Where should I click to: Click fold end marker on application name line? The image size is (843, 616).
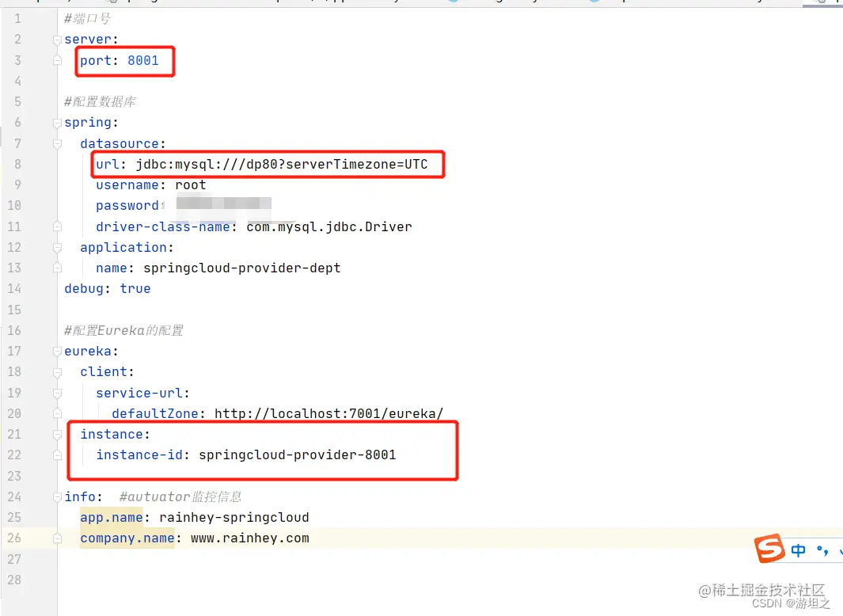click(x=58, y=268)
